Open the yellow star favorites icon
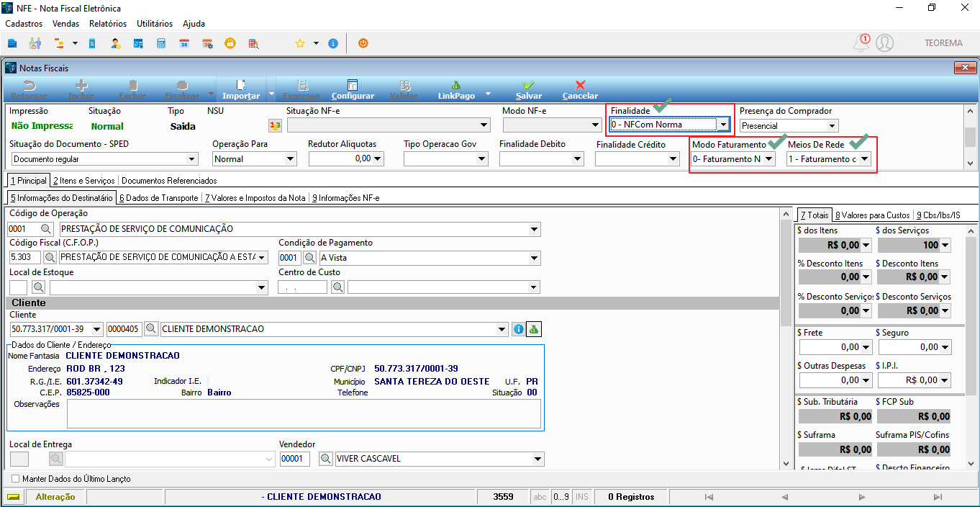This screenshot has width=980, height=507. tap(300, 43)
